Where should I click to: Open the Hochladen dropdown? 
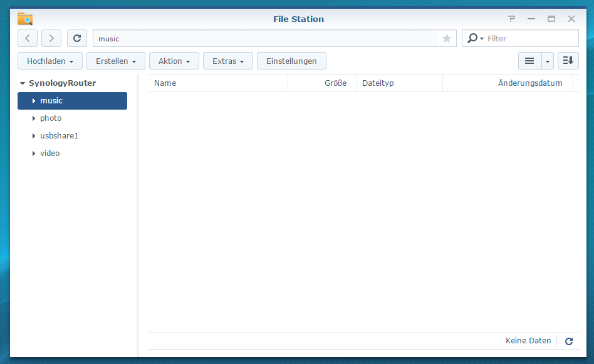click(x=50, y=61)
